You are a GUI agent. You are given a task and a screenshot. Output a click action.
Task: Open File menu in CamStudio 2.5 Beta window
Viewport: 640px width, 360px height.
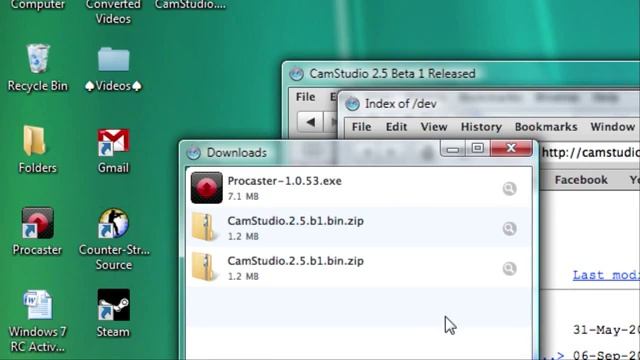click(305, 97)
